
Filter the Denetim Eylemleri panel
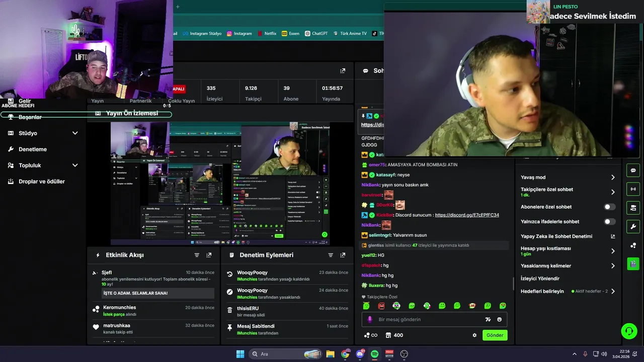(331, 255)
